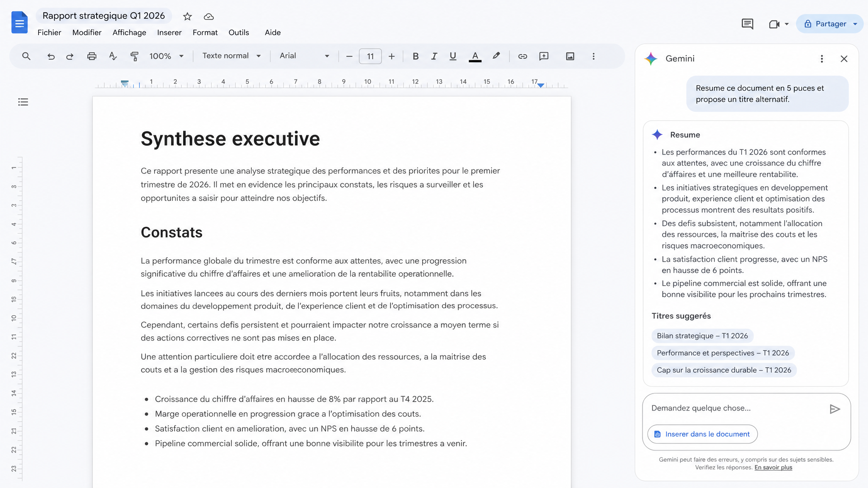
Task: Open the comment history icon
Action: tap(747, 24)
